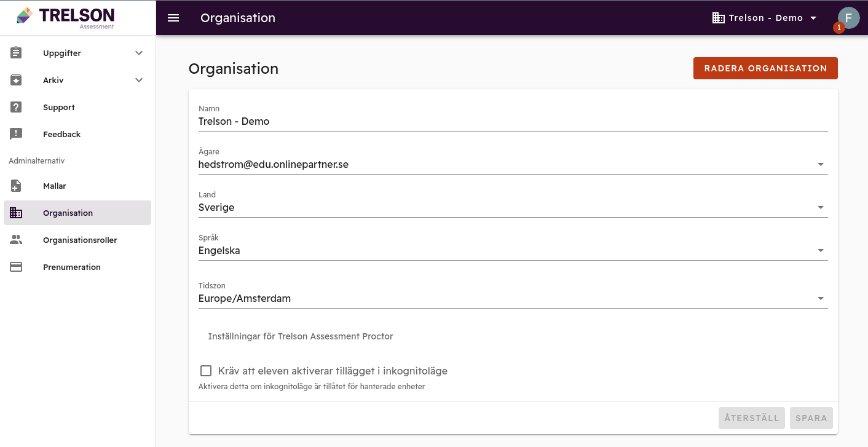Click the Spara button
The height and width of the screenshot is (447, 868).
[811, 418]
